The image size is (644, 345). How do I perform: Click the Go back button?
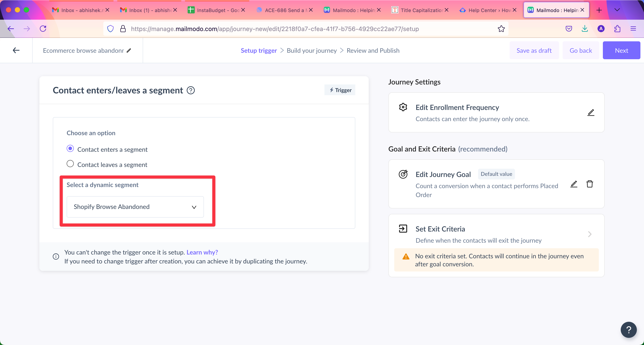580,50
